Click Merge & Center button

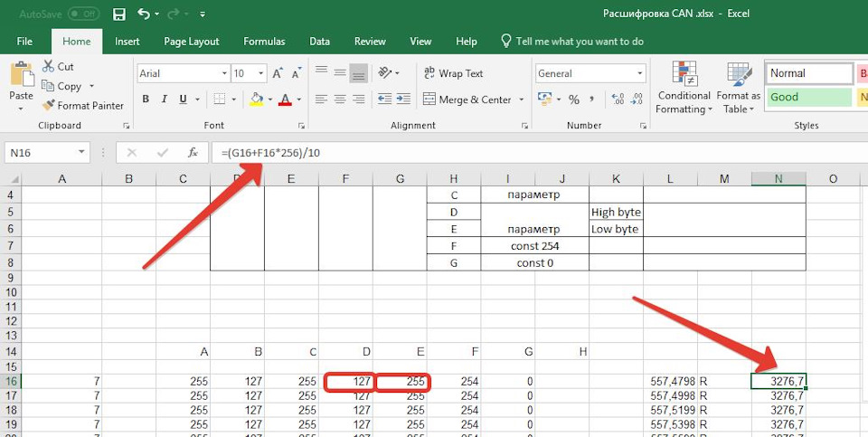467,100
